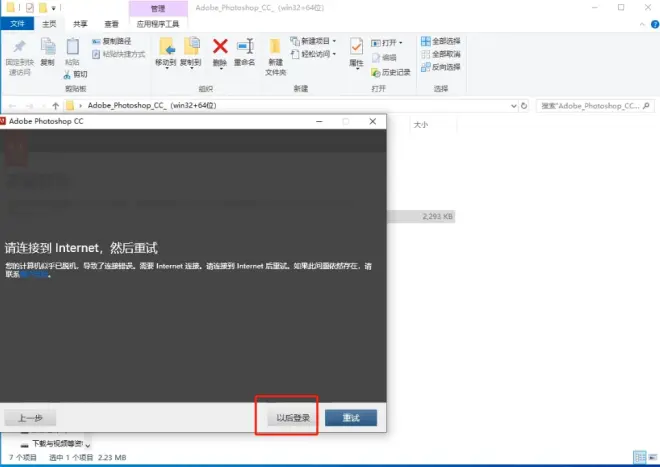Click the 以后登录 button
660x467 pixels.
293,418
